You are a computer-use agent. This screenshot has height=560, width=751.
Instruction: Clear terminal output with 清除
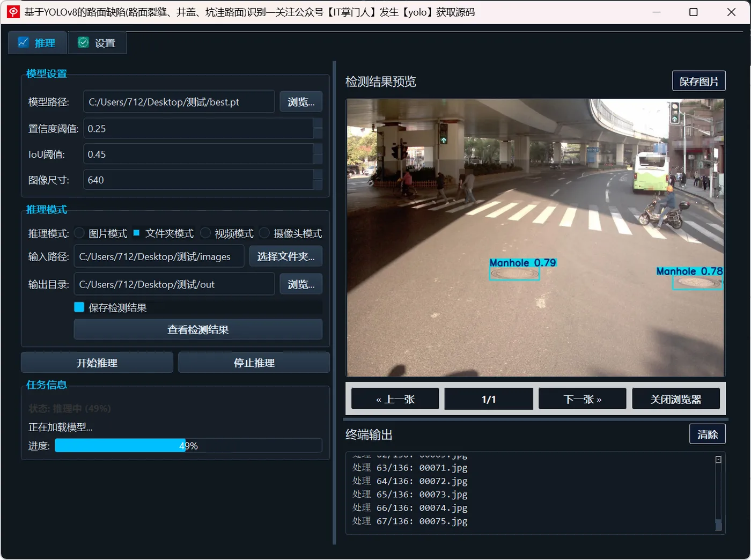click(708, 434)
